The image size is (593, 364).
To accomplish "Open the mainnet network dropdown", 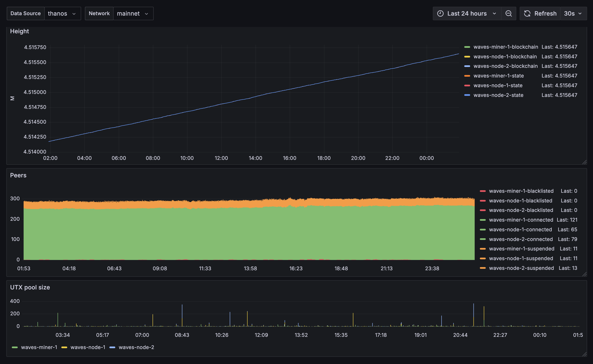I will tap(133, 13).
